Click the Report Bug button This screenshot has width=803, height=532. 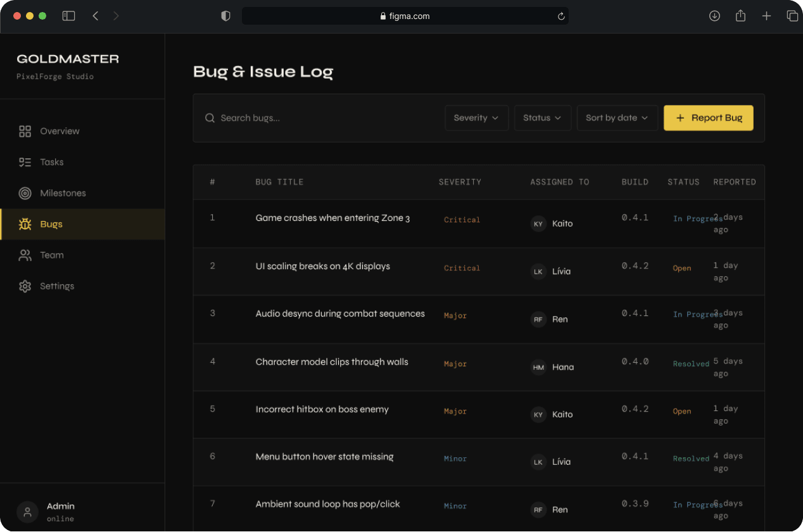click(708, 118)
